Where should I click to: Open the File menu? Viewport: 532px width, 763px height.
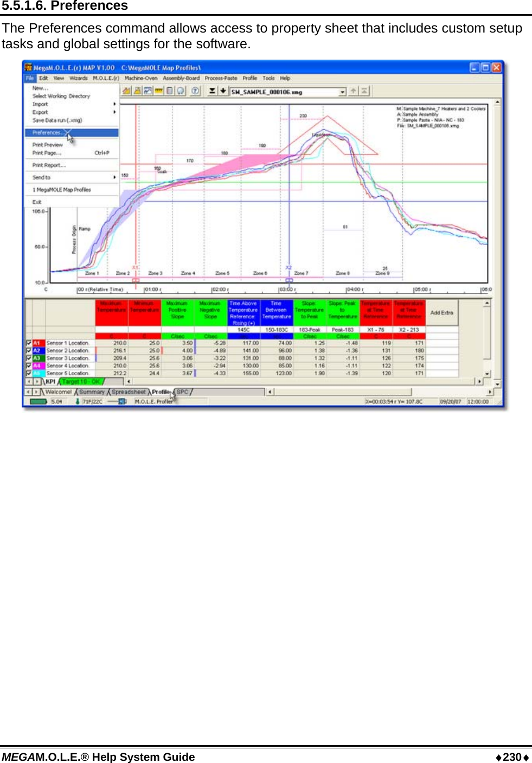(x=30, y=78)
